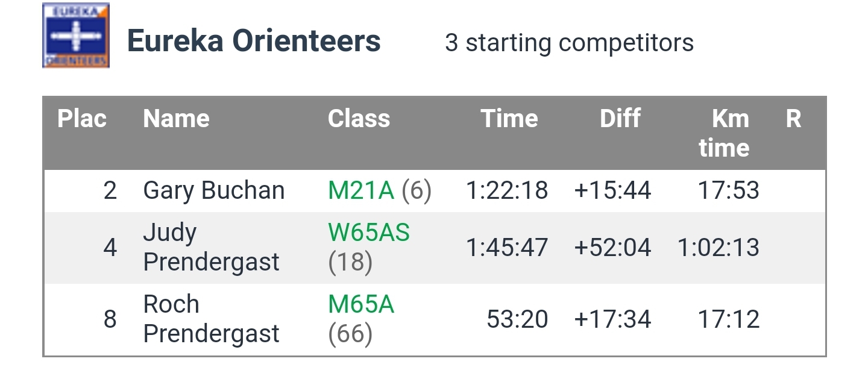Click Roch Prendergast's time 53:20

click(517, 319)
